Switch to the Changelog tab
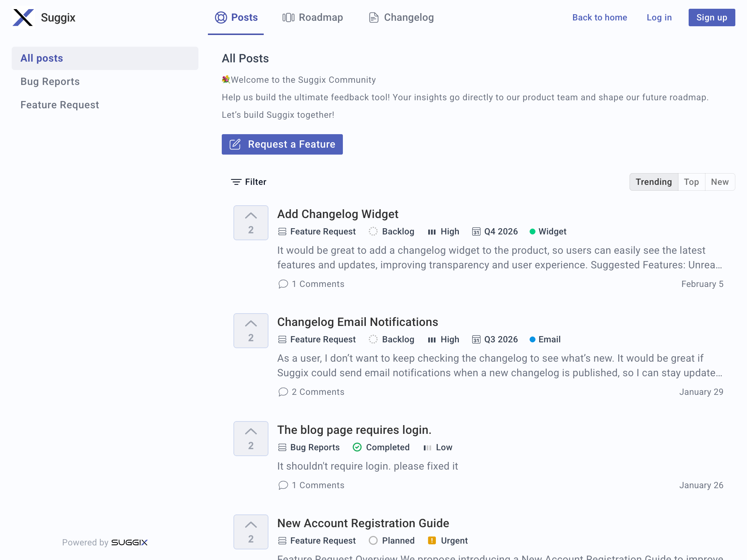The image size is (747, 560). click(401, 17)
